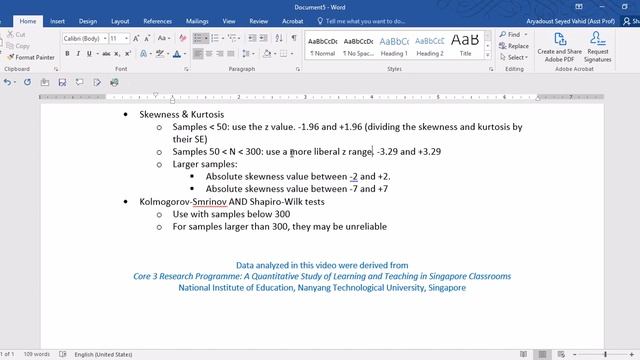Image resolution: width=640 pixels, height=360 pixels.
Task: Apply text highlight color
Action: pos(160,53)
